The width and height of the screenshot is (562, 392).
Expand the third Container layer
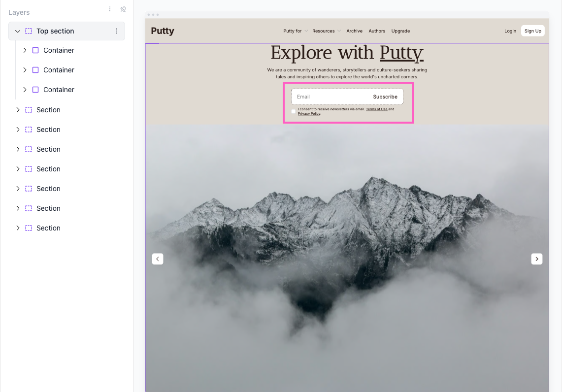pyautogui.click(x=25, y=90)
